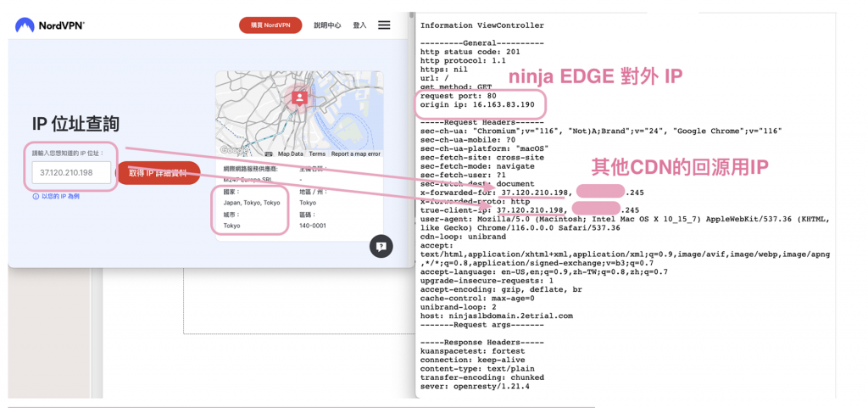Click the red map location pin
The width and height of the screenshot is (868, 408).
click(299, 98)
